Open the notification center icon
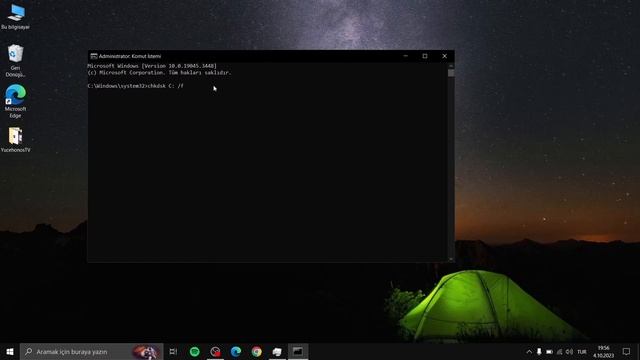Viewport: 640px width, 360px height. [x=627, y=351]
